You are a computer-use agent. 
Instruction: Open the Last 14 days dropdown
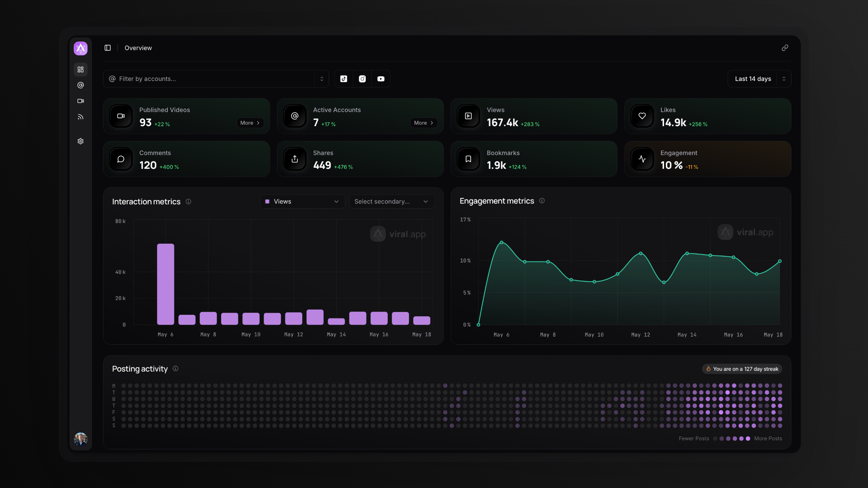(x=759, y=79)
